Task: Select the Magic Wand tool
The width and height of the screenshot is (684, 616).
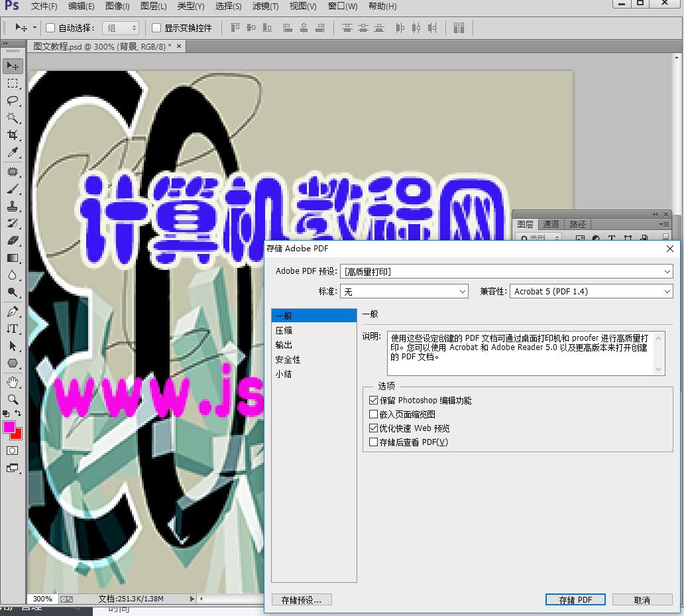Action: click(13, 118)
